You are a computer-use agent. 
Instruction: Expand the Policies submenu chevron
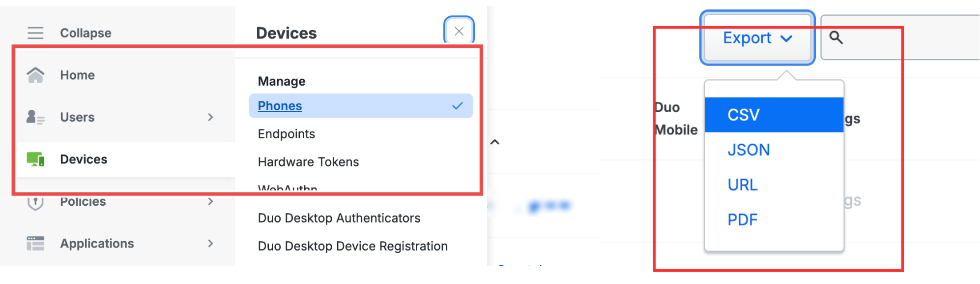tap(210, 201)
